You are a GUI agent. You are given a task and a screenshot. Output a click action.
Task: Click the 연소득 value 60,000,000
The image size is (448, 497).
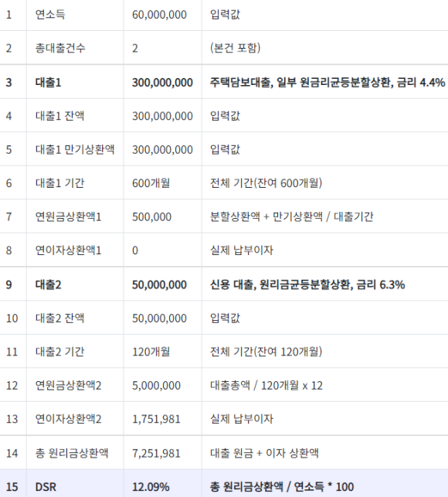[159, 15]
